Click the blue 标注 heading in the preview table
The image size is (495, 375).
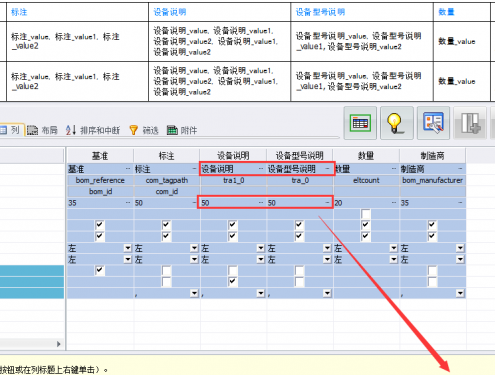tap(19, 12)
